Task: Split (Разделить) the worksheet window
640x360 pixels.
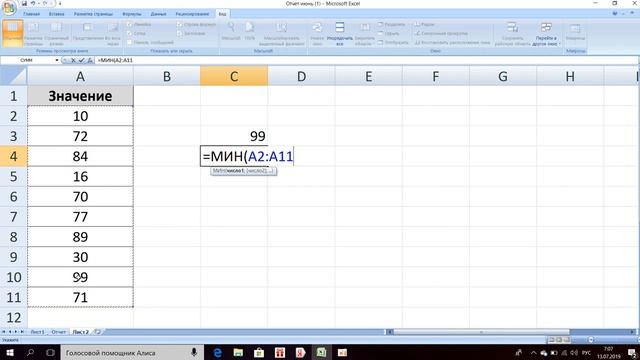Action: pos(391,24)
